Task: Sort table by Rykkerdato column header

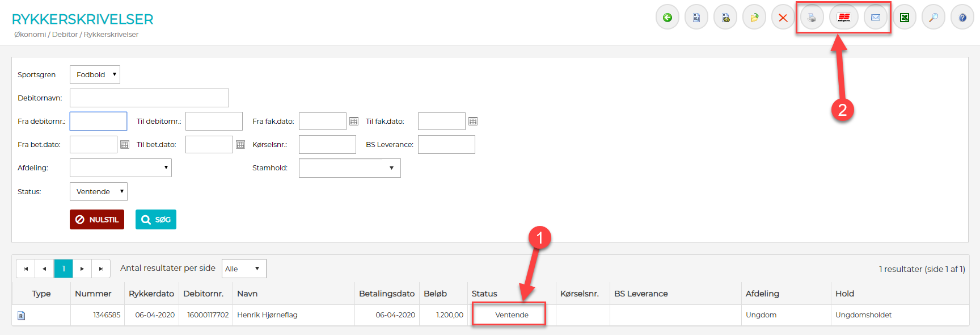Action: (151, 294)
